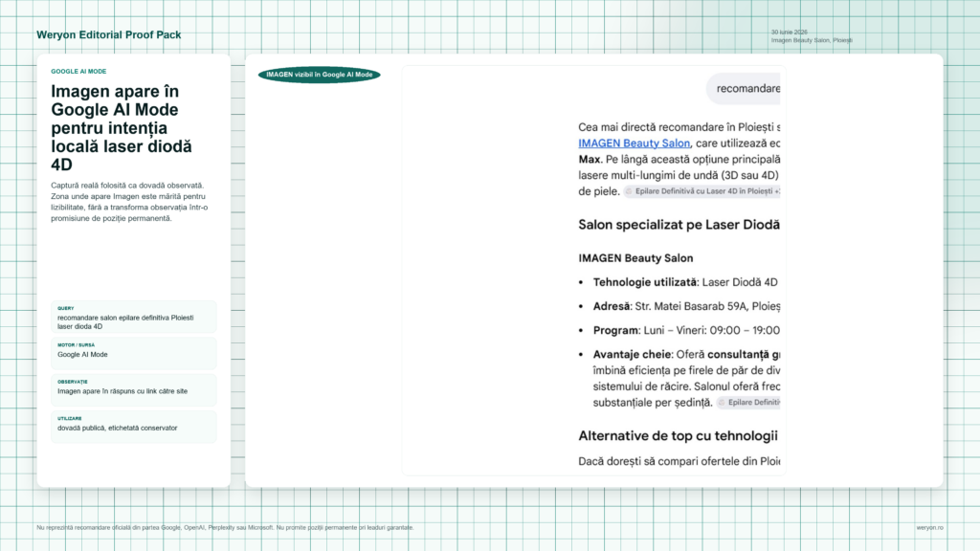Click the 30 iunie 2026 date text
This screenshot has height=551, width=980.
point(789,32)
